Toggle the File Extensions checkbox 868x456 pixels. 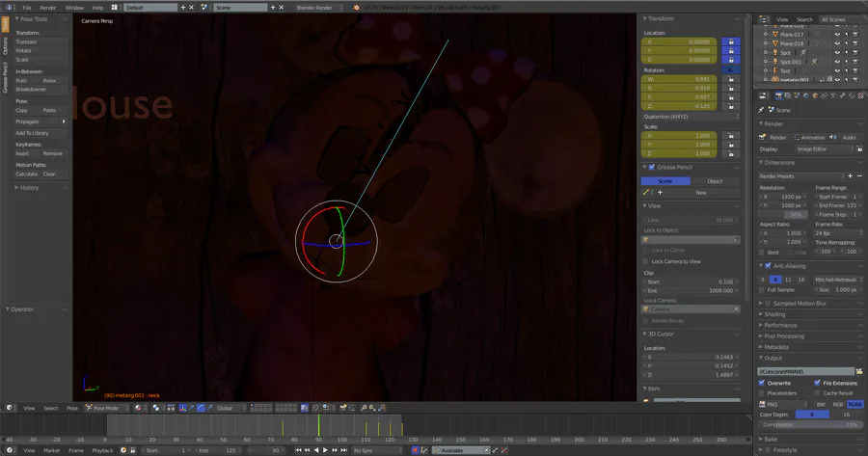pyautogui.click(x=817, y=383)
